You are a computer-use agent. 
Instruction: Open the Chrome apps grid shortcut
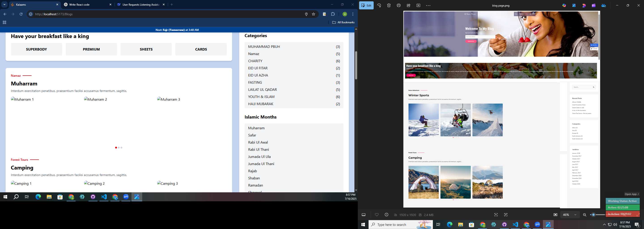[4, 23]
